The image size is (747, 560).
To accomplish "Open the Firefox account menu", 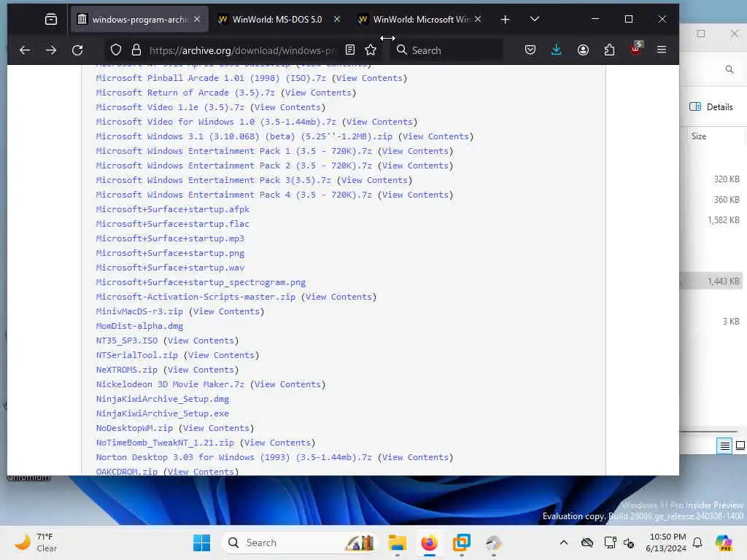I will tap(583, 50).
